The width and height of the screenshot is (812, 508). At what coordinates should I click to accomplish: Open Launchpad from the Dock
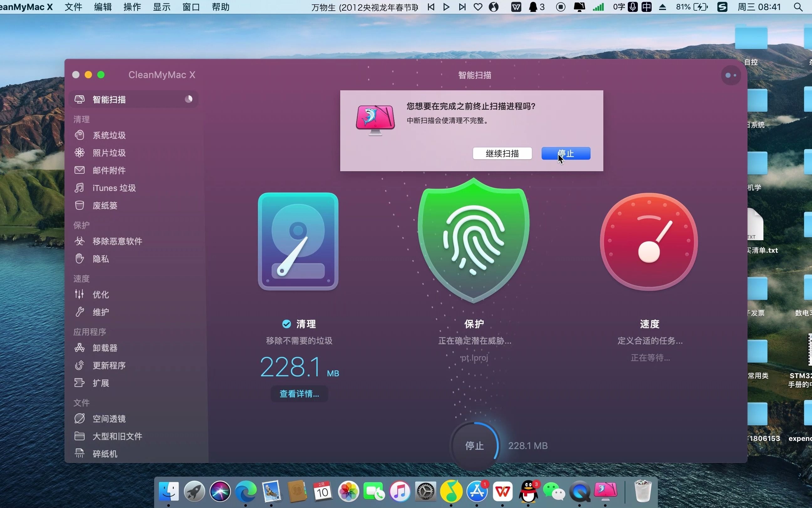194,491
